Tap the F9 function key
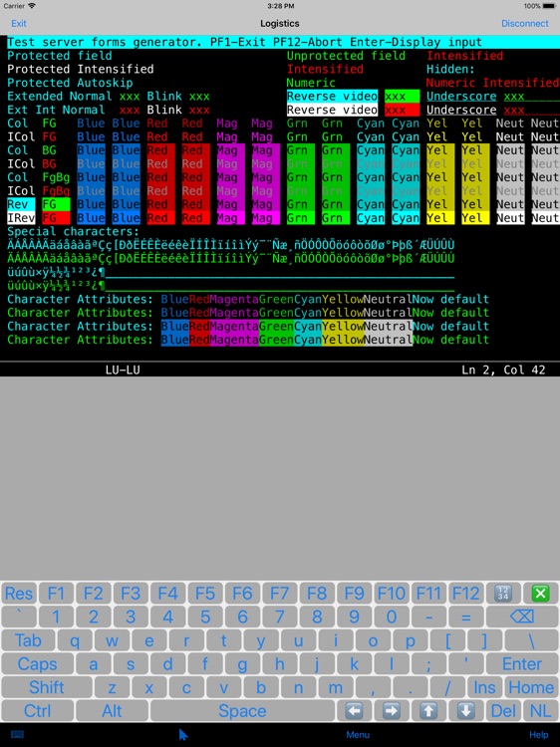Viewport: 560px width, 747px height. pos(354,594)
